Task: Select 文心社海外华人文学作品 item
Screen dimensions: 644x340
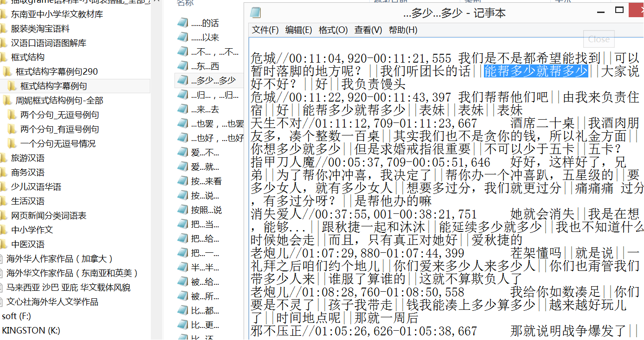Action: [x=52, y=302]
